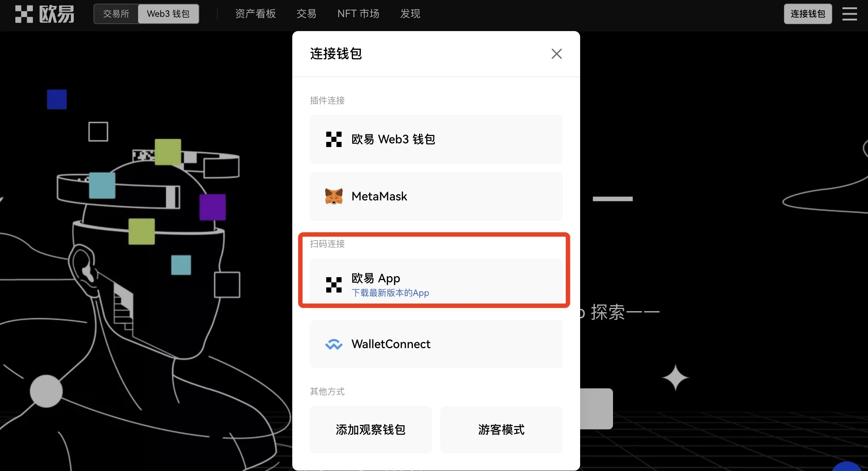Click the 连接钱包 button top-right
Screen dimensions: 868x471
click(808, 13)
